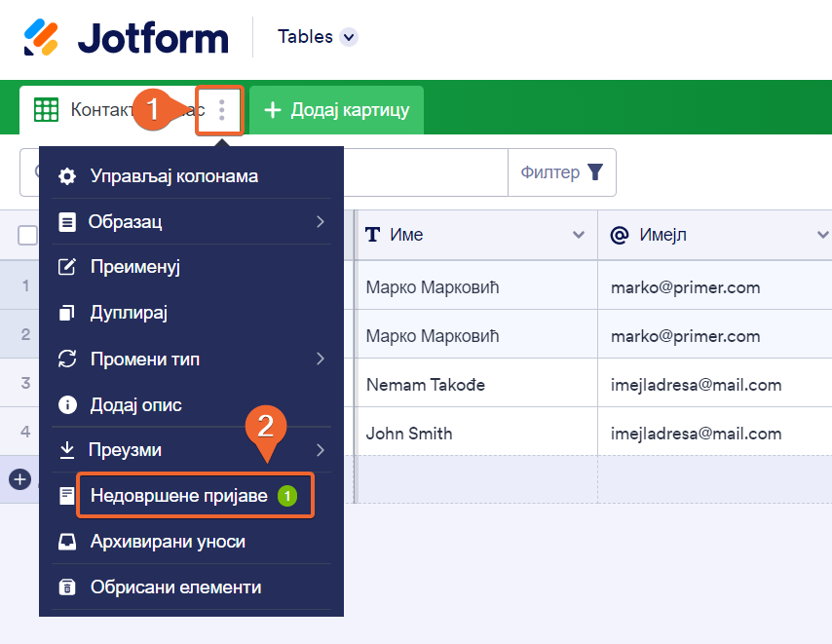Click the Обрисани елементи trash icon

[x=67, y=587]
